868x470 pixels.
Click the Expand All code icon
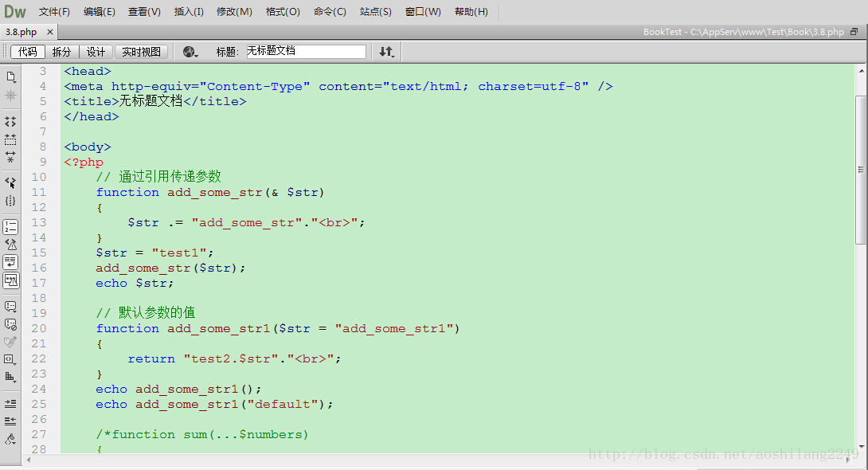[x=10, y=157]
